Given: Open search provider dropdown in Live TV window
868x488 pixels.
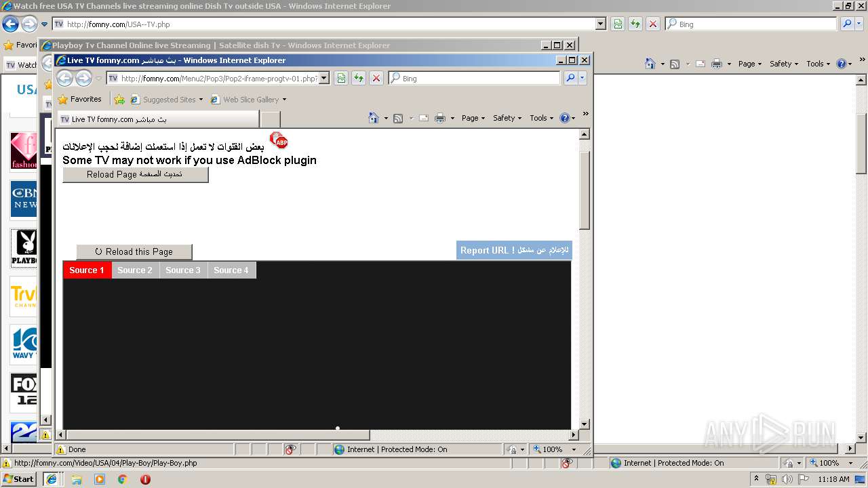Looking at the screenshot, I should tap(582, 78).
